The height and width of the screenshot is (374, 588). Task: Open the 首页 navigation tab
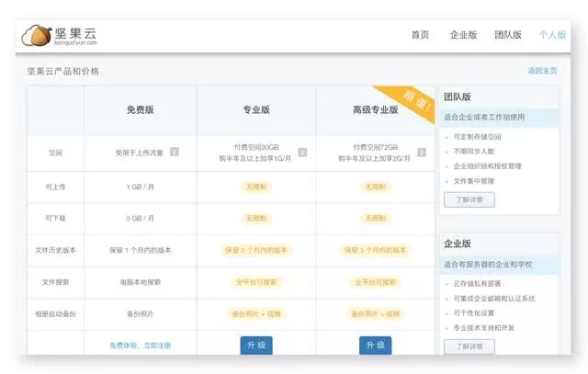(420, 35)
